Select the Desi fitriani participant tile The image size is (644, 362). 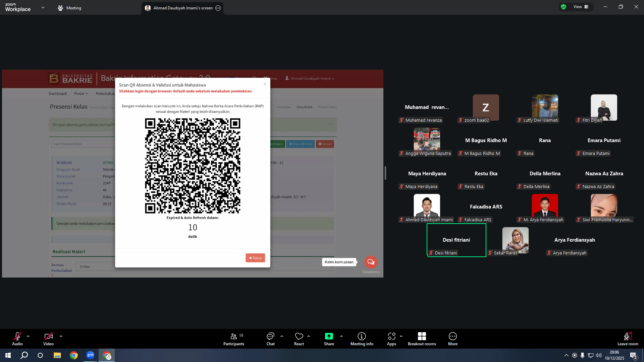click(x=456, y=240)
